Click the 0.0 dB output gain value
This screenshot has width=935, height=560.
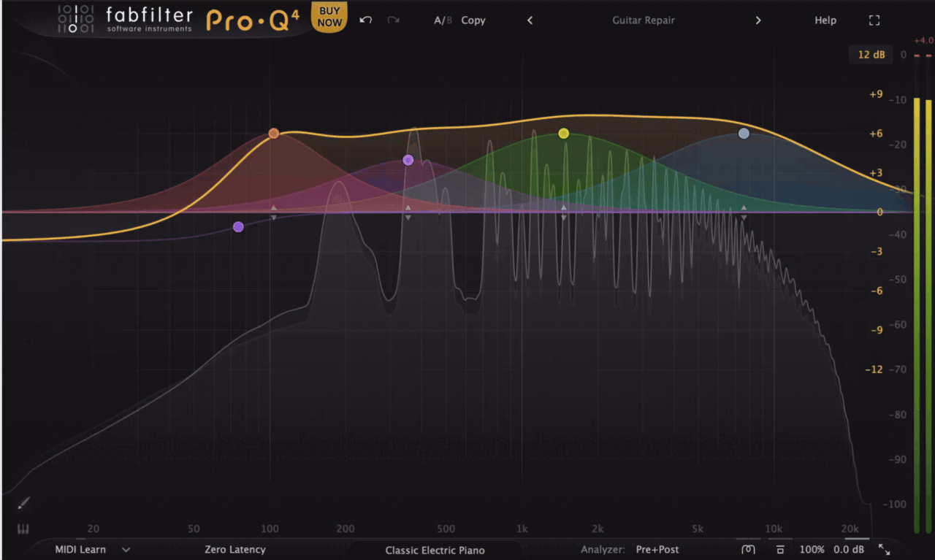coord(849,550)
